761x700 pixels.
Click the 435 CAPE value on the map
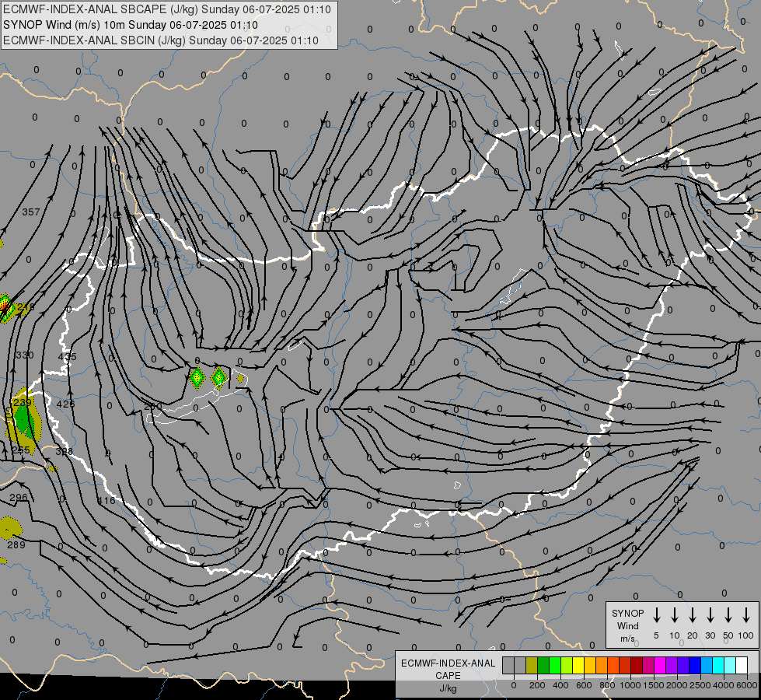[67, 356]
